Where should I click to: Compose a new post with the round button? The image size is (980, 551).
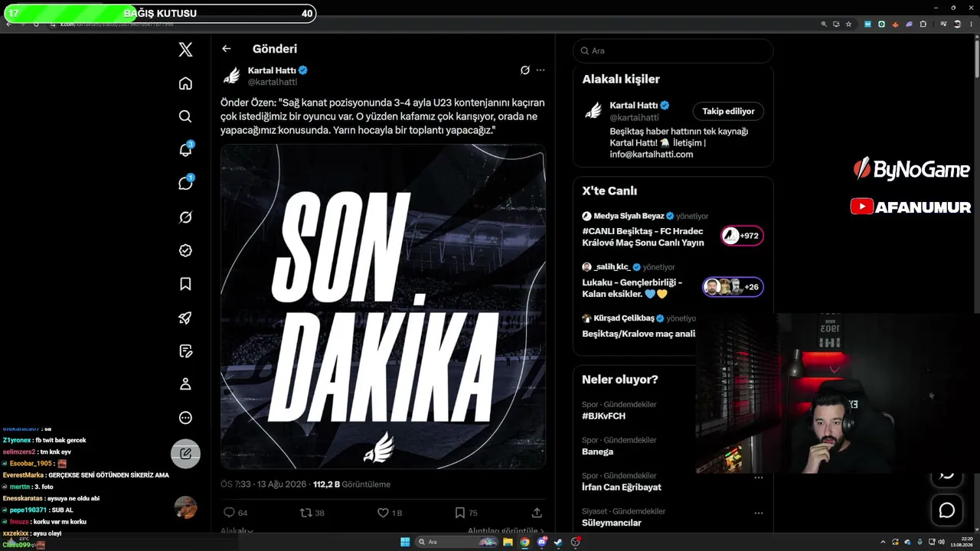click(185, 454)
